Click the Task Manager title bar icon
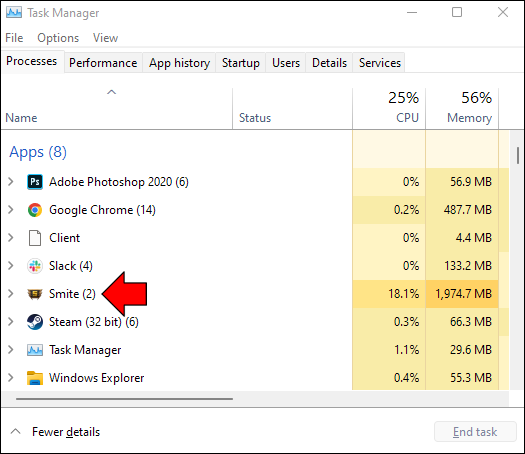525x454 pixels. 14,13
